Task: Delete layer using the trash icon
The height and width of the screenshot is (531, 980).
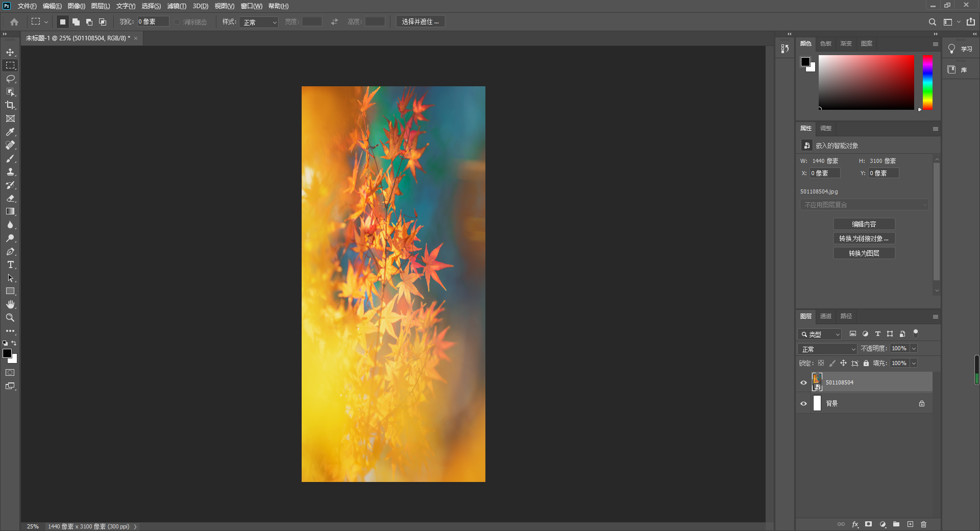Action: tap(923, 524)
